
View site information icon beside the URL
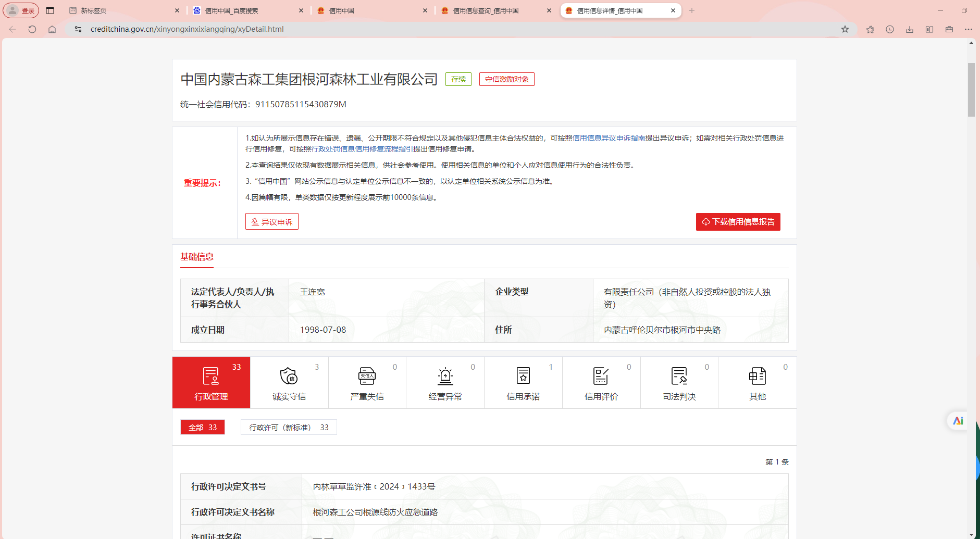(x=78, y=29)
